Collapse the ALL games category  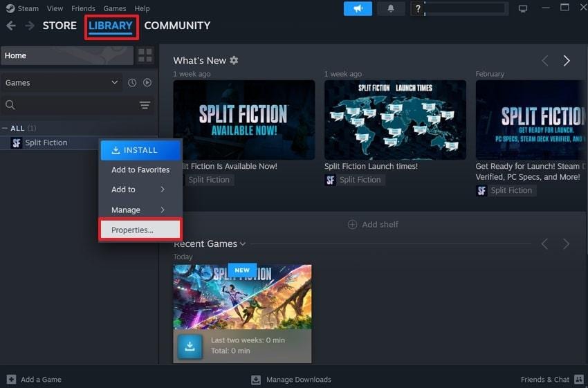tap(5, 128)
